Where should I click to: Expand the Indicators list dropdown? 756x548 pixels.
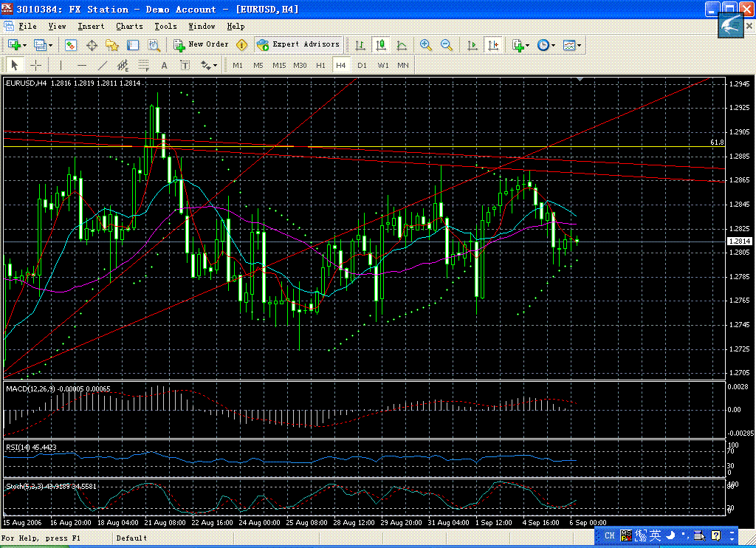(x=521, y=45)
